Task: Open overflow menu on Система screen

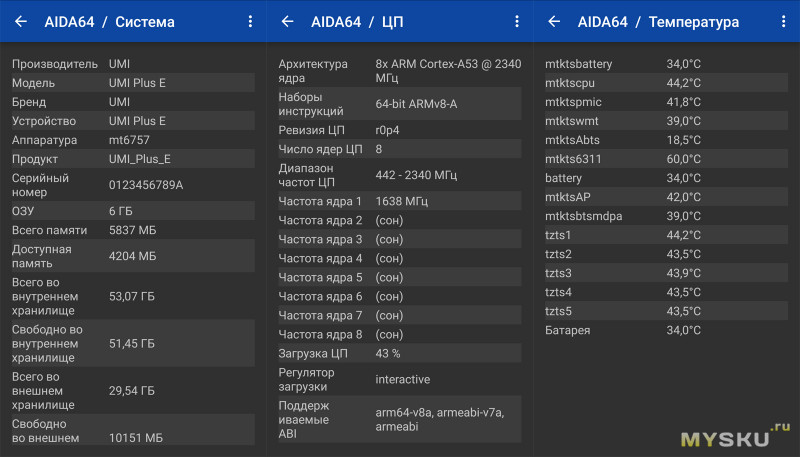Action: [250, 21]
